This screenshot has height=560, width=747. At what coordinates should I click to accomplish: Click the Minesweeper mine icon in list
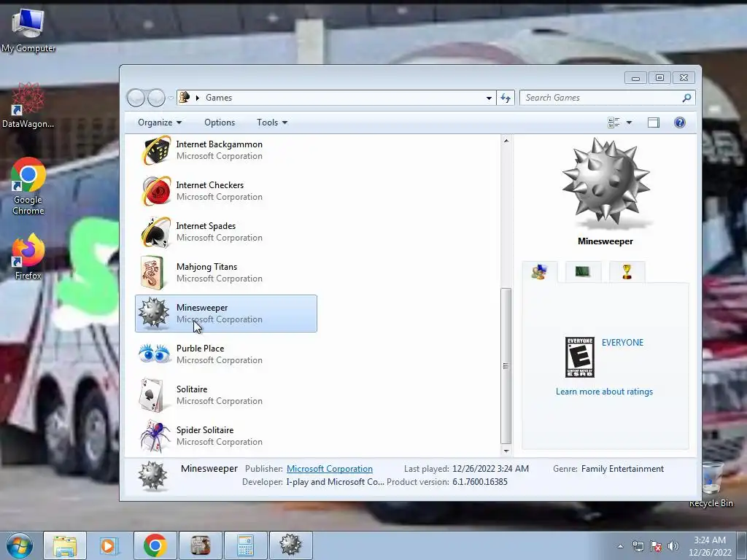tap(153, 314)
